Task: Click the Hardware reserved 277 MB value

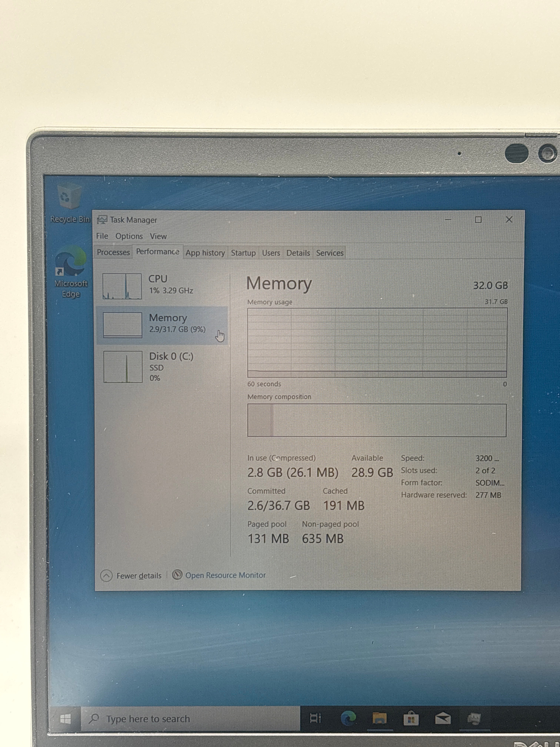Action: (x=488, y=495)
